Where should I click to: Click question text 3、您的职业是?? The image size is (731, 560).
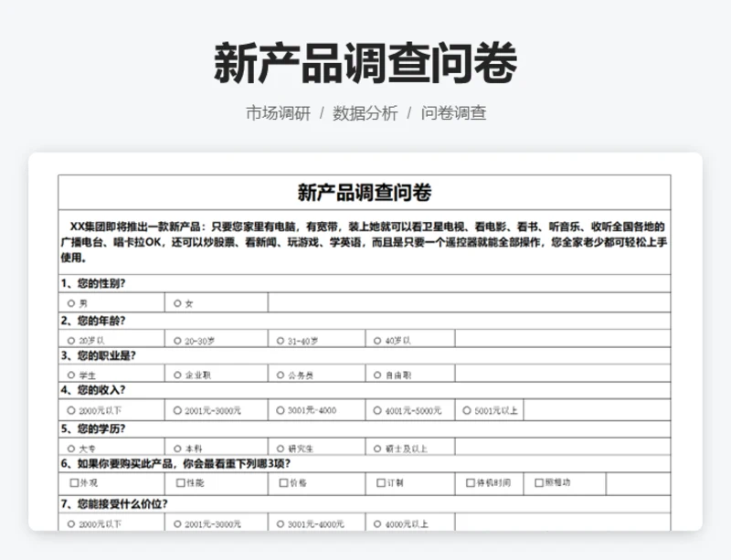[98, 355]
